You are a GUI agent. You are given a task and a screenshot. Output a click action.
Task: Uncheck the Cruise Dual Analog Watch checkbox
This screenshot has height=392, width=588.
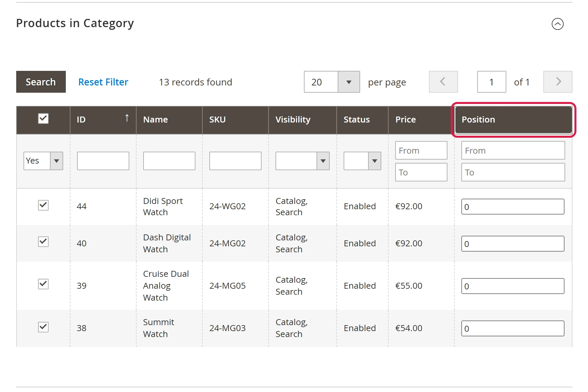[43, 284]
